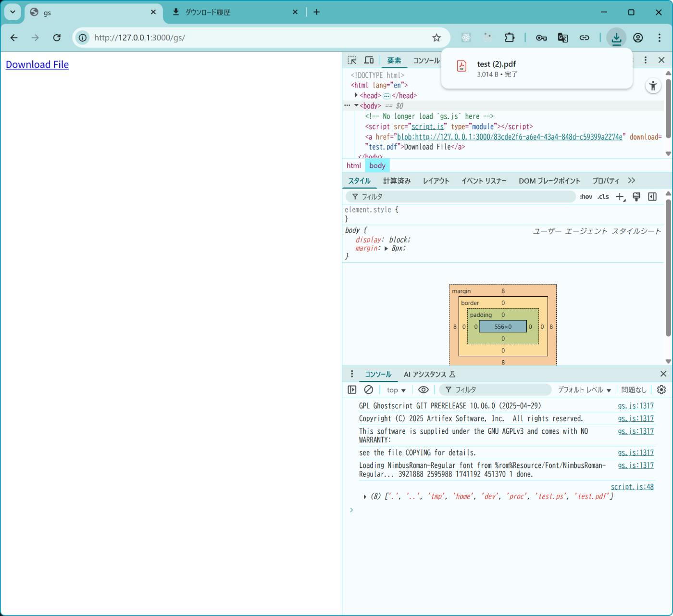Click the 556×0 content box
The width and height of the screenshot is (673, 616).
point(503,327)
